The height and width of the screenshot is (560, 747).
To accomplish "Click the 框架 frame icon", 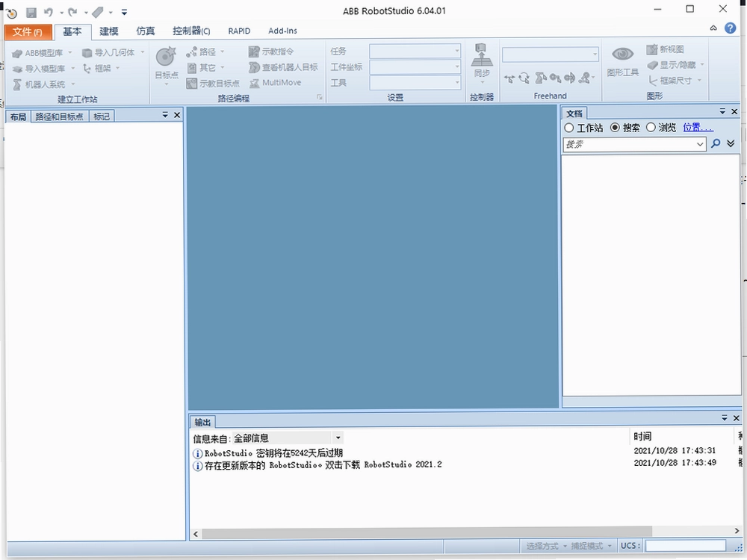I will tap(87, 68).
